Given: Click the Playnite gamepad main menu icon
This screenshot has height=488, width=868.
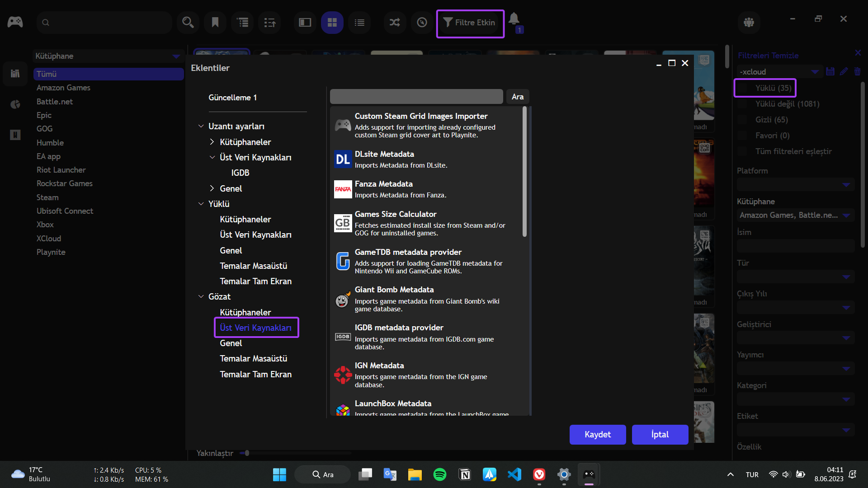Looking at the screenshot, I should point(15,22).
